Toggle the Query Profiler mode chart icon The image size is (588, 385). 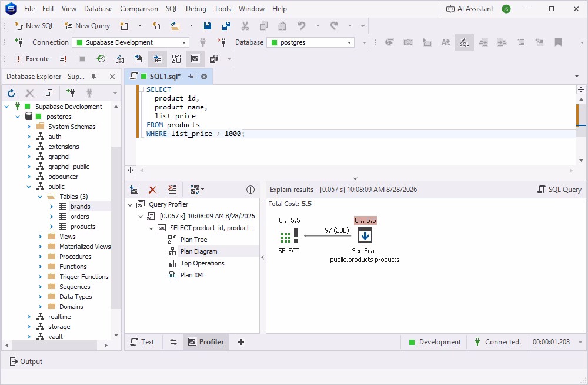point(195,59)
